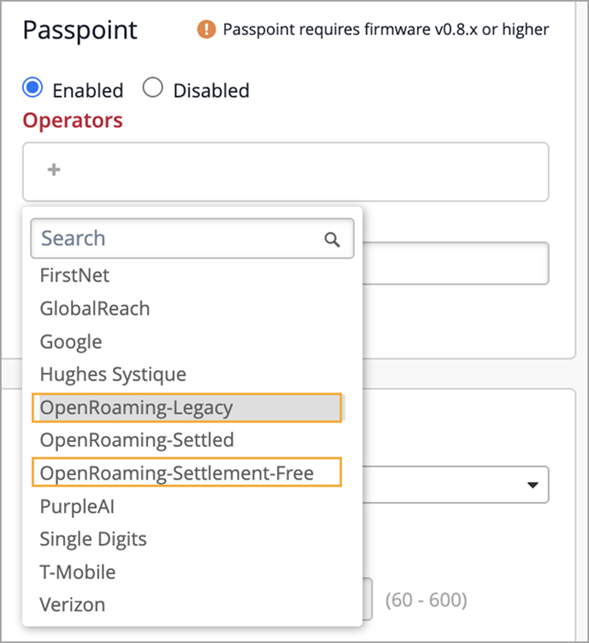Expand the dropdown arrow behind the list
The image size is (589, 643).
532,485
